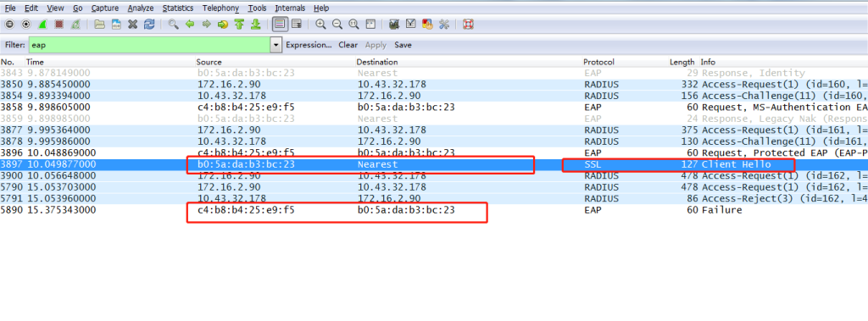
Task: Open the capture interfaces list icon
Action: 9,25
